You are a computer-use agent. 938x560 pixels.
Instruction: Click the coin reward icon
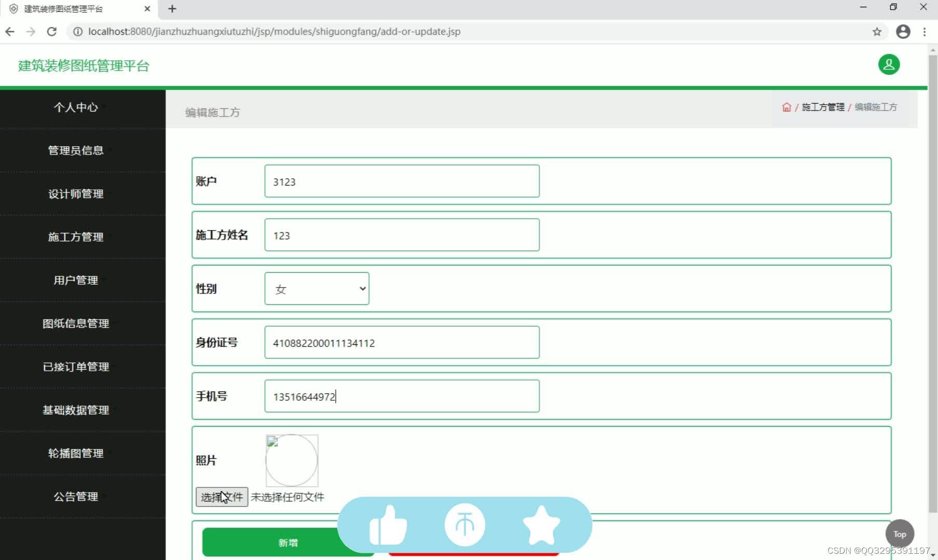pos(465,525)
